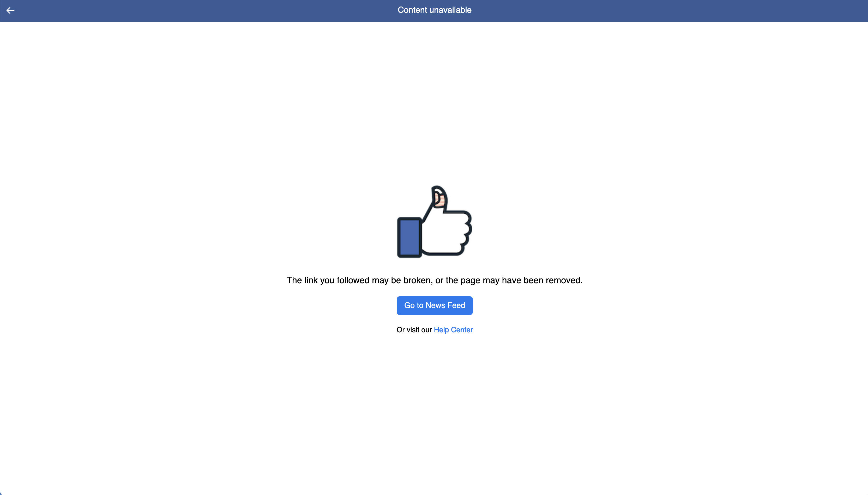The width and height of the screenshot is (868, 495).
Task: Click the thumbs-up illustration
Action: [x=435, y=222]
